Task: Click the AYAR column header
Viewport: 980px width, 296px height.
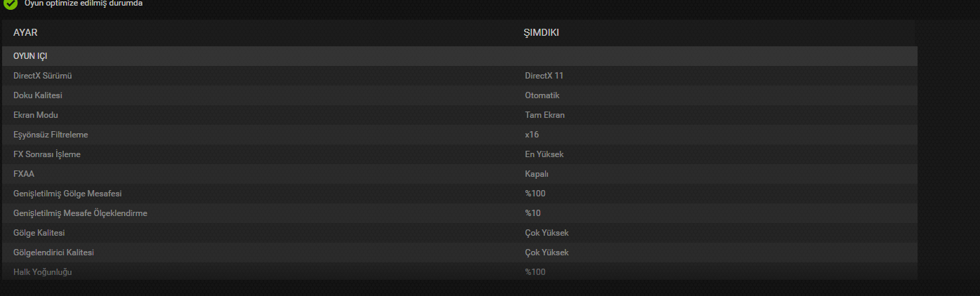Action: click(x=25, y=33)
